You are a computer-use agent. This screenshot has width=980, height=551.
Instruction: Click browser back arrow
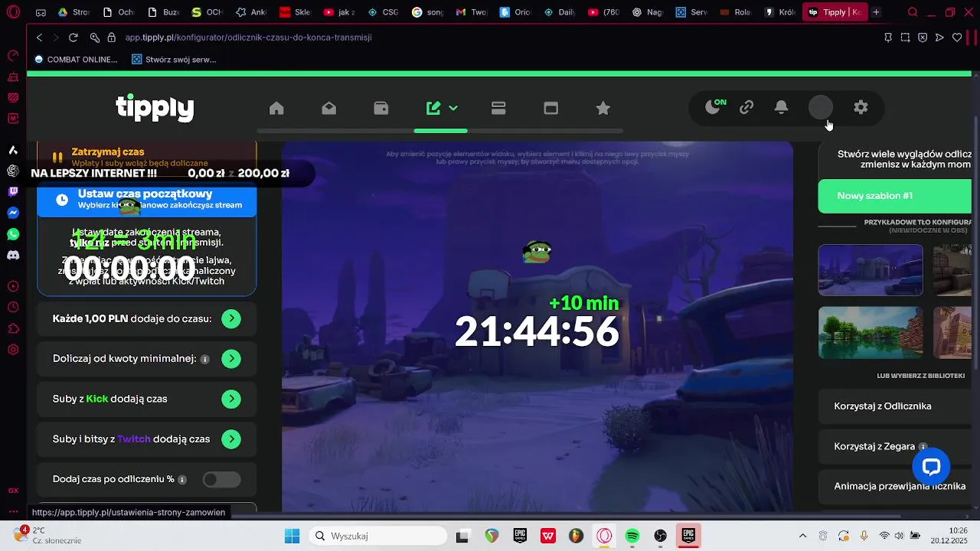coord(40,37)
